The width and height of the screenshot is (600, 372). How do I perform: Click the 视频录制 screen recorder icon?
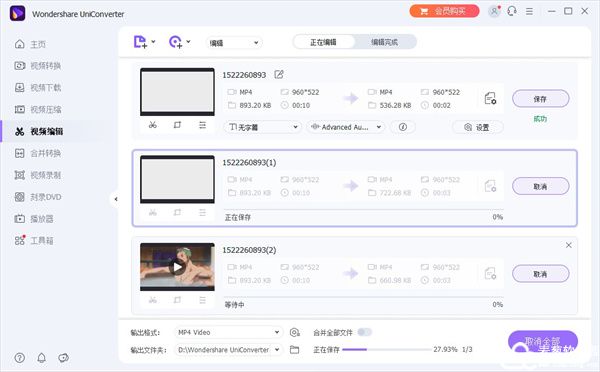(x=20, y=175)
